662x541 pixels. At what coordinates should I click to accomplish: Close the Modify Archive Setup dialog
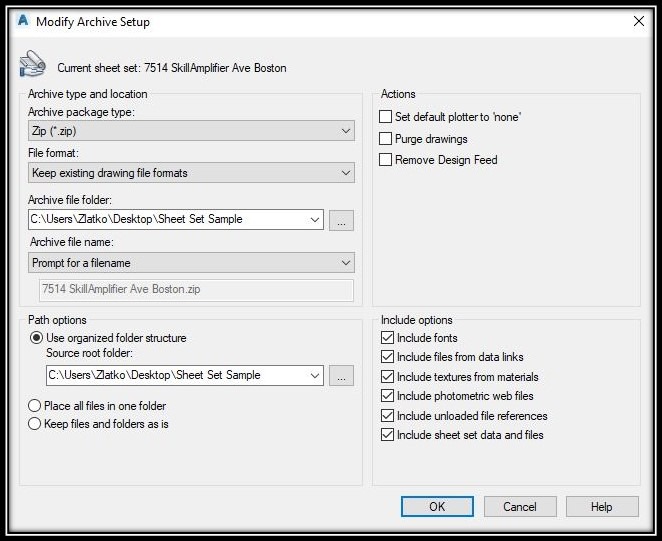coord(639,21)
